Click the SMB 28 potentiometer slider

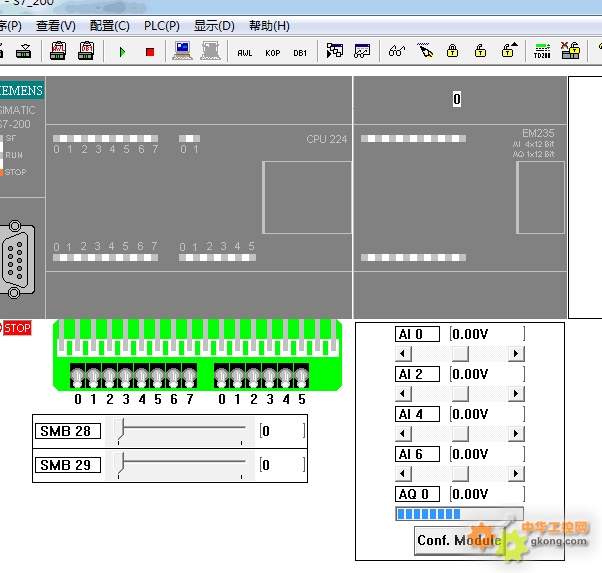click(x=119, y=429)
